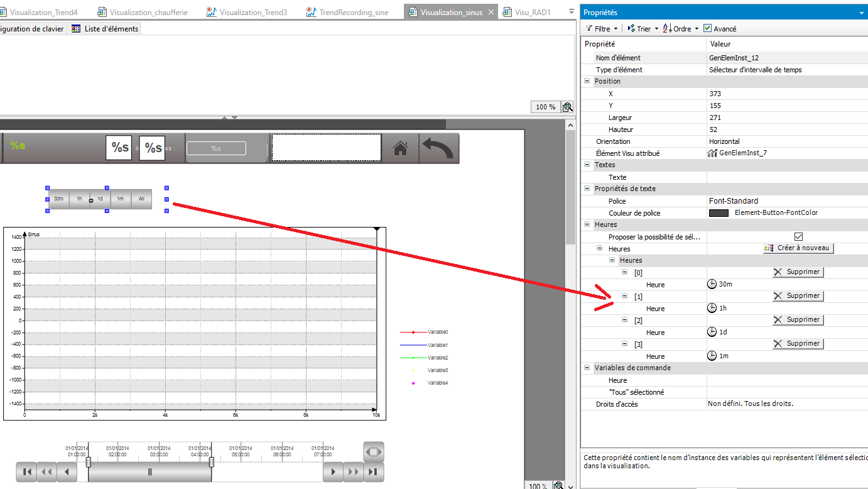Screen dimensions: 868x489
Task: Click the home icon in visualization header
Action: pyautogui.click(x=401, y=148)
